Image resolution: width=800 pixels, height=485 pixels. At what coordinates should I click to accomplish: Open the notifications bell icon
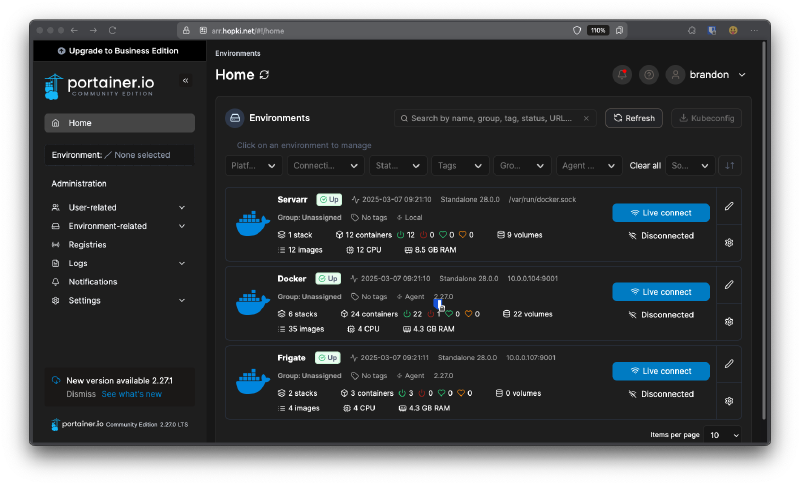tap(623, 74)
